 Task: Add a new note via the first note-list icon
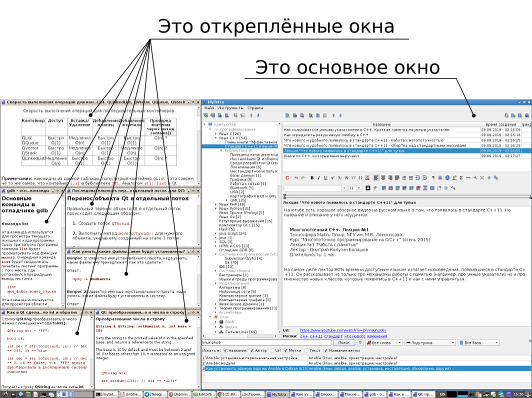coord(287,116)
